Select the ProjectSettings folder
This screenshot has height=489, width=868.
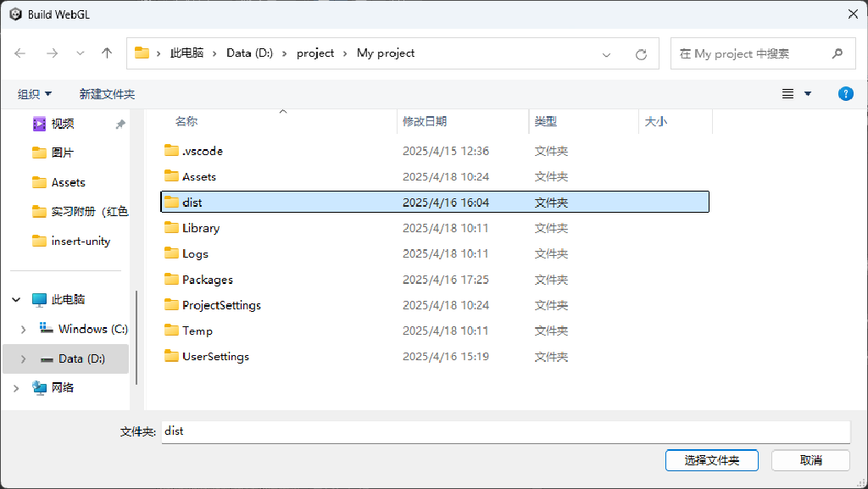[x=435, y=305]
